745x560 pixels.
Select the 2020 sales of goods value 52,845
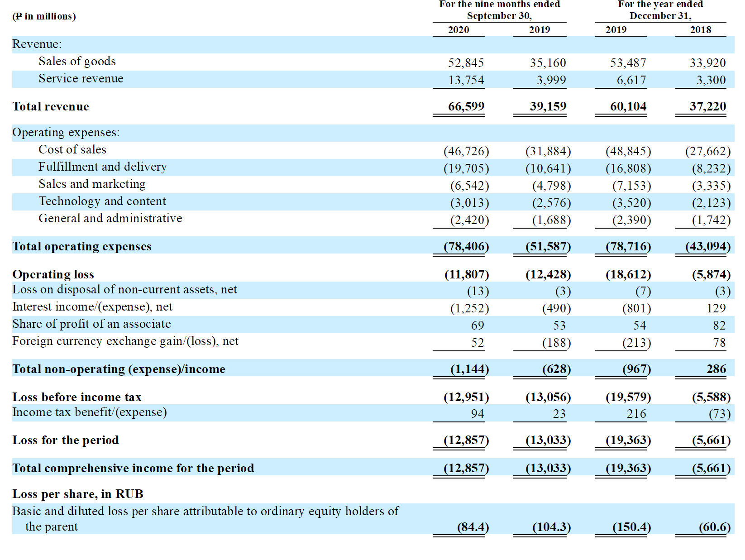click(x=466, y=63)
